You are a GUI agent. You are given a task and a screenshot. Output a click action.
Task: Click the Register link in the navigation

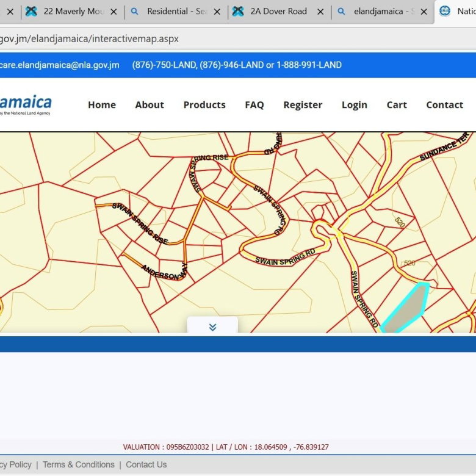click(x=303, y=105)
